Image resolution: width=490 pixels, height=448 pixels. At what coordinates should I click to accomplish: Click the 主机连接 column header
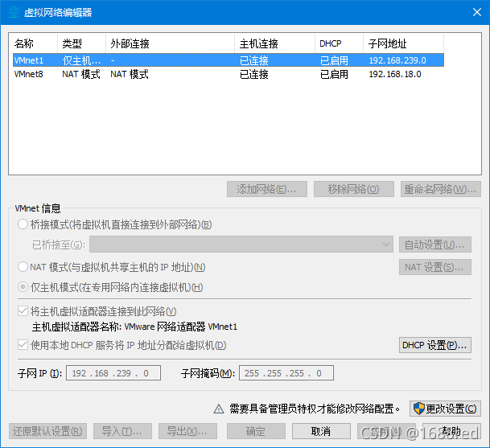tap(274, 43)
